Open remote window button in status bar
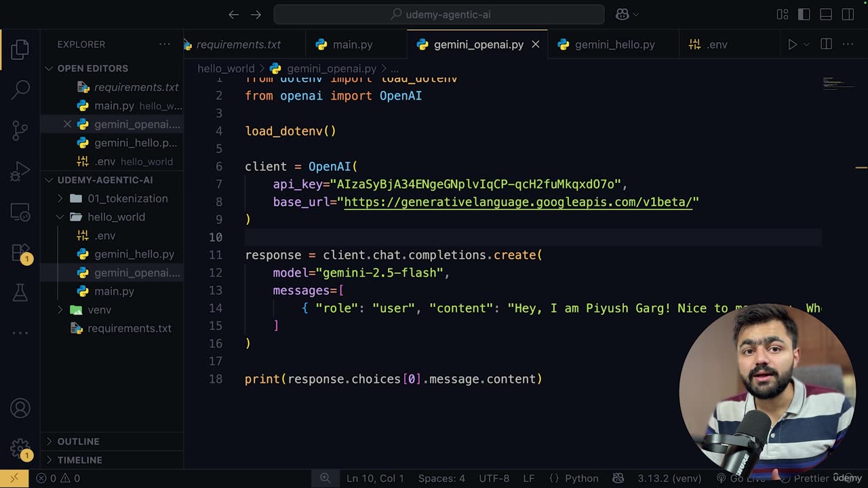This screenshot has height=488, width=868. click(x=14, y=479)
